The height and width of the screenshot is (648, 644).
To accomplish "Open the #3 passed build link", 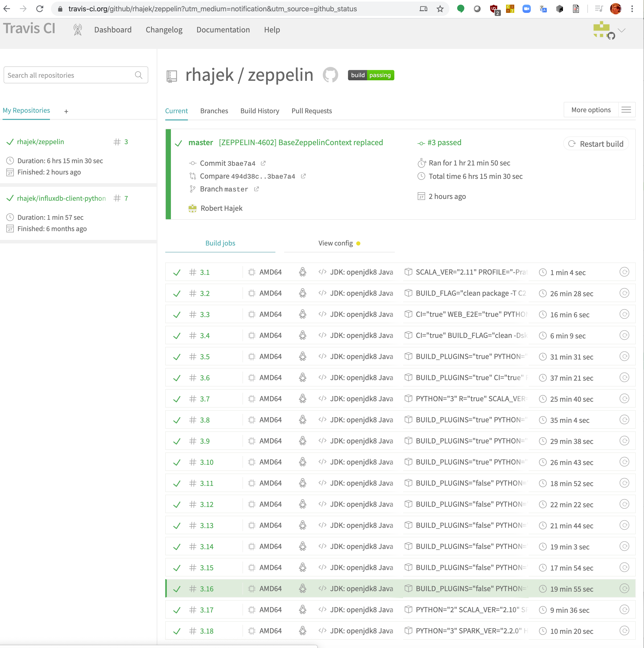I will tap(444, 143).
